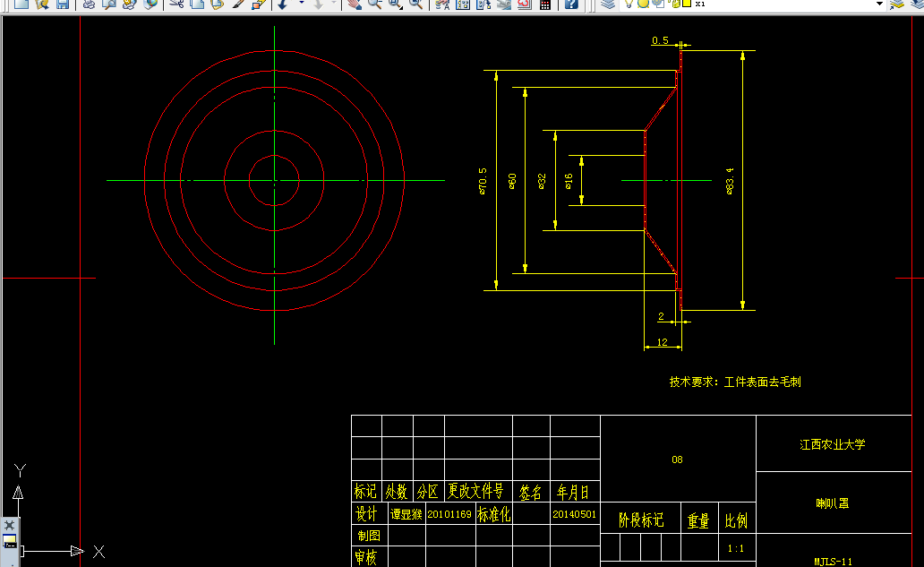
Task: Click the 阶段标记 header cell
Action: (640, 520)
